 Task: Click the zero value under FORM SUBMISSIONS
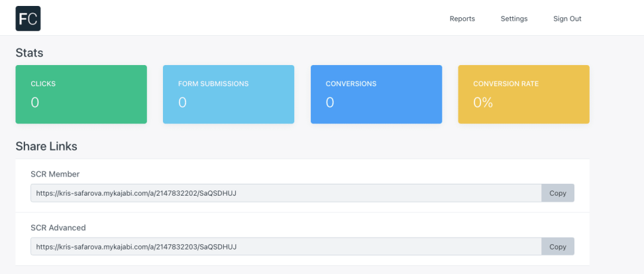point(182,102)
